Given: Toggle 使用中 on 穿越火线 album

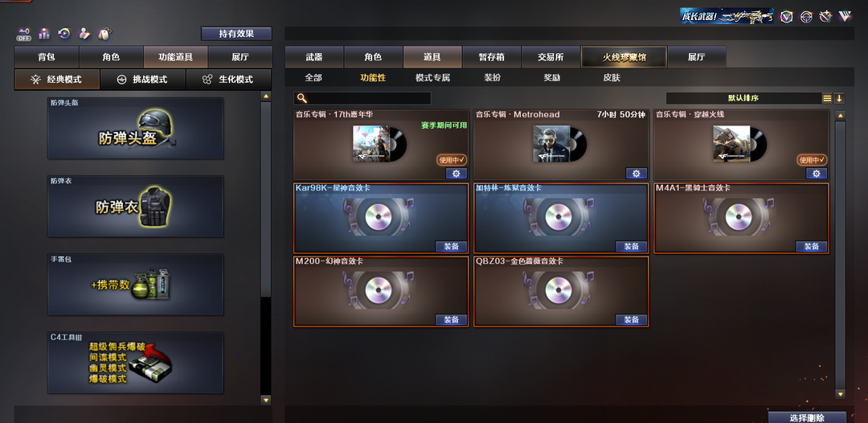Looking at the screenshot, I should 812,159.
